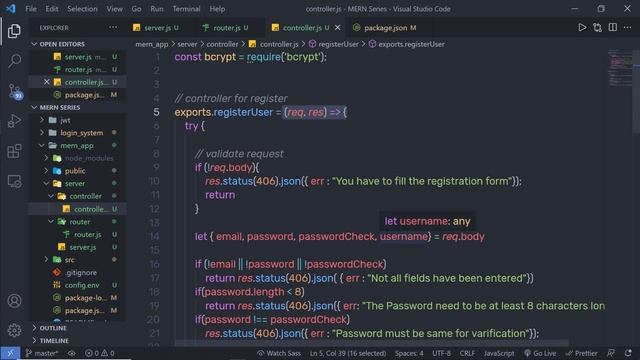640x360 pixels.
Task: Click the VS Code logo in the title bar
Action: pyautogui.click(x=11, y=9)
